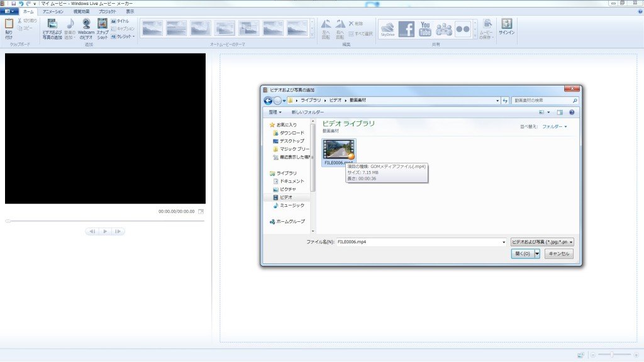Click the zoom out minus button in status bar
This screenshot has width=644, height=362.
[x=592, y=354]
